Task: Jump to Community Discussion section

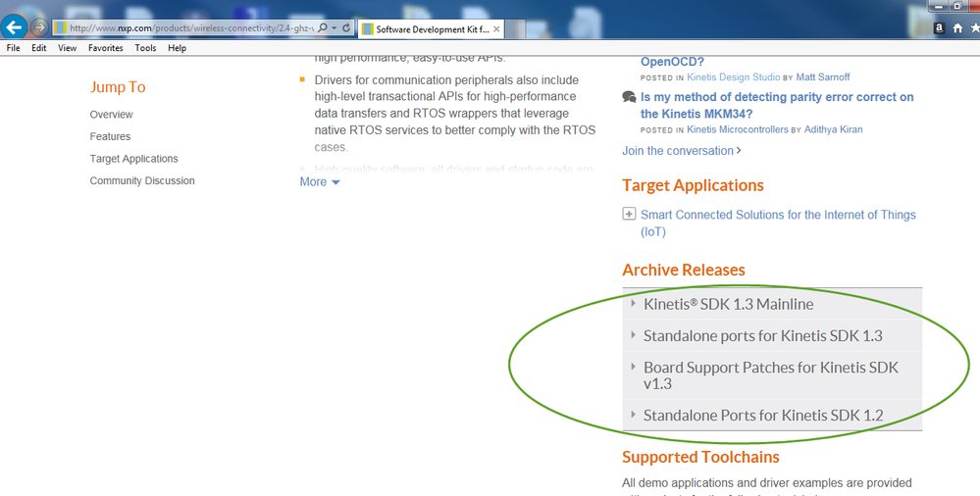Action: point(142,180)
